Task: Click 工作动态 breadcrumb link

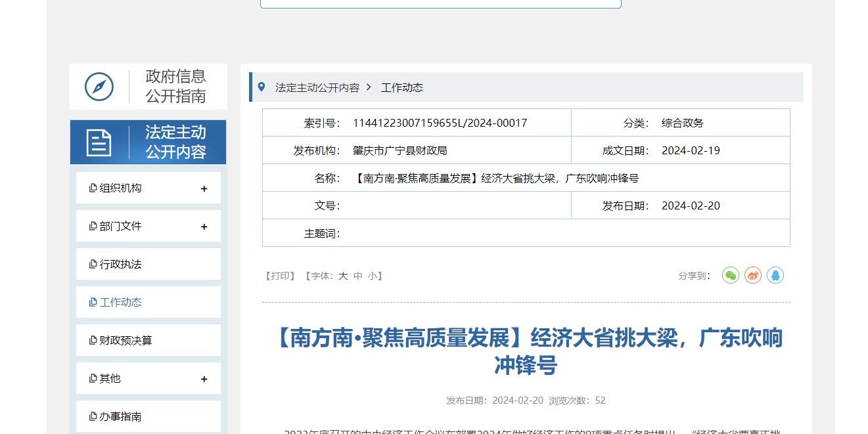Action: (402, 87)
